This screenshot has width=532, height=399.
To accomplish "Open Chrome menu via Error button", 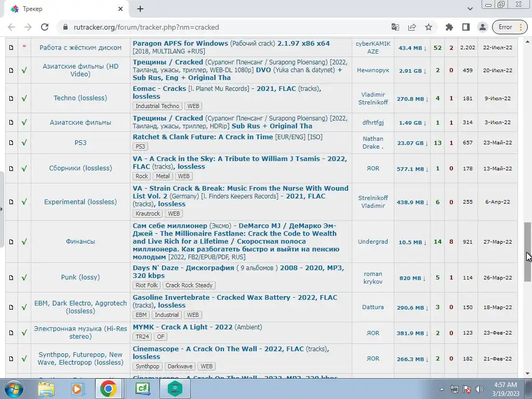I will tap(510, 27).
